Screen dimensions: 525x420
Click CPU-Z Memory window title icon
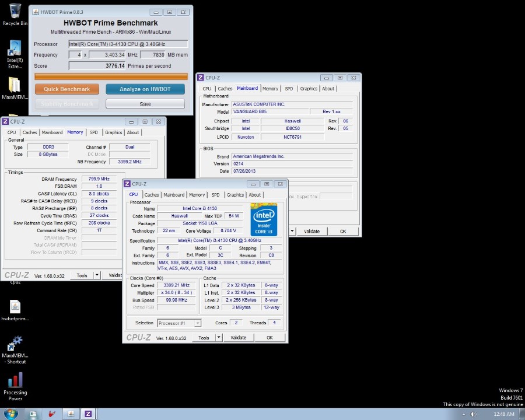[5, 121]
